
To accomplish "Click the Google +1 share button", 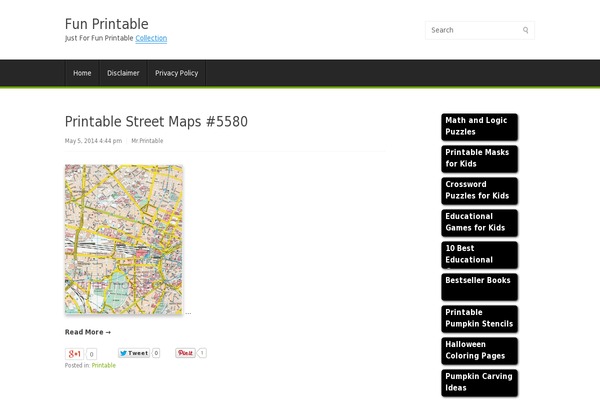I will pyautogui.click(x=74, y=353).
